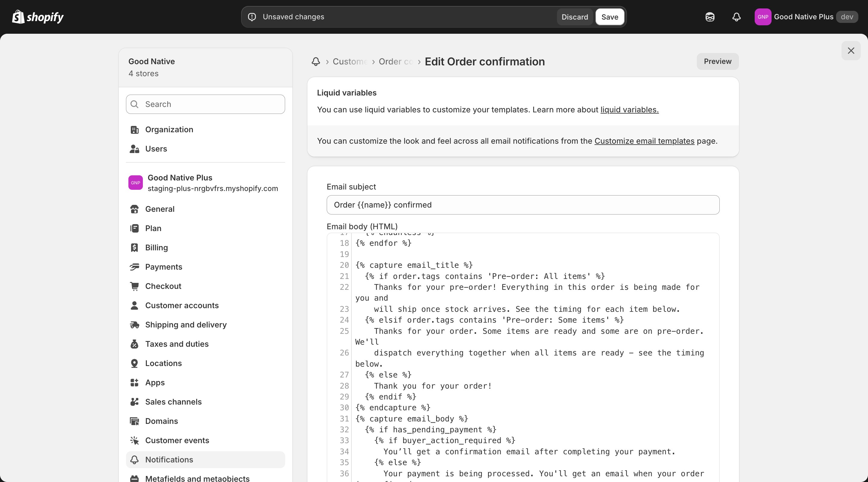Image resolution: width=868 pixels, height=482 pixels.
Task: Click the Checkout cart icon
Action: point(134,286)
